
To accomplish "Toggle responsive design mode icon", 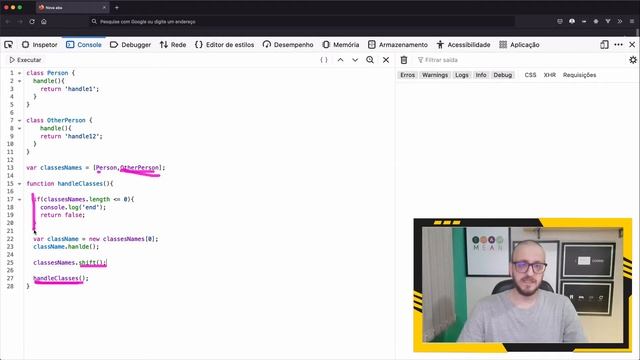I will point(604,44).
